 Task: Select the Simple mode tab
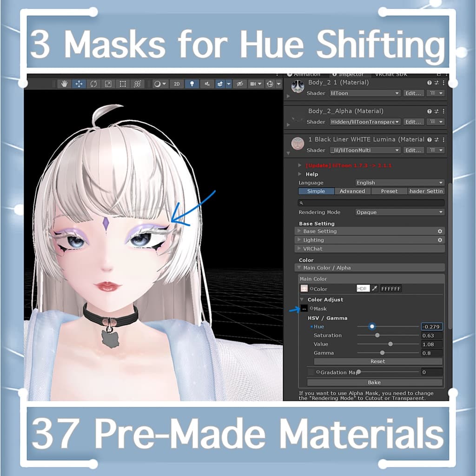click(316, 191)
